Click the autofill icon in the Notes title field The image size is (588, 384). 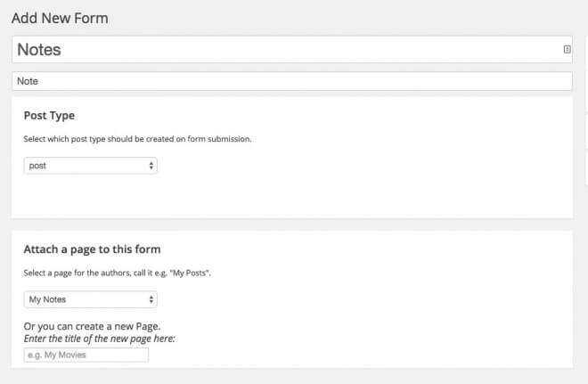(568, 50)
